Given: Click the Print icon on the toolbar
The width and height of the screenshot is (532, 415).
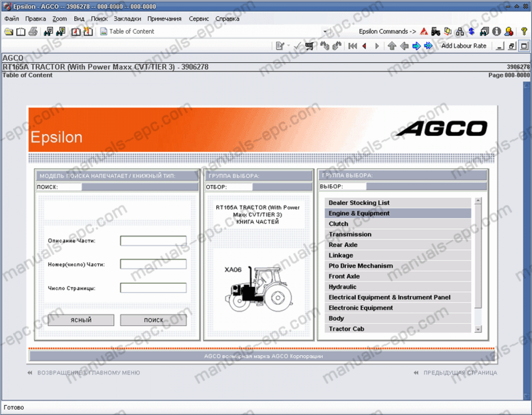Looking at the screenshot, I should click(x=33, y=31).
